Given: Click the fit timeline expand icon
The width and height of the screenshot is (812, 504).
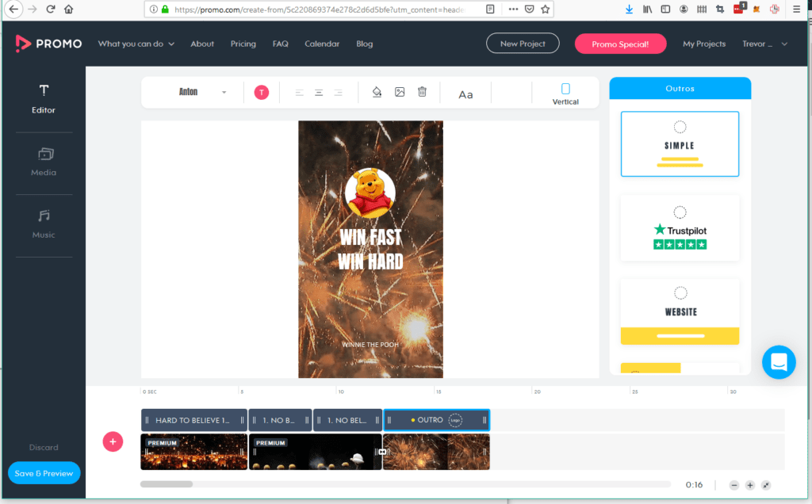Looking at the screenshot, I should pos(766,485).
